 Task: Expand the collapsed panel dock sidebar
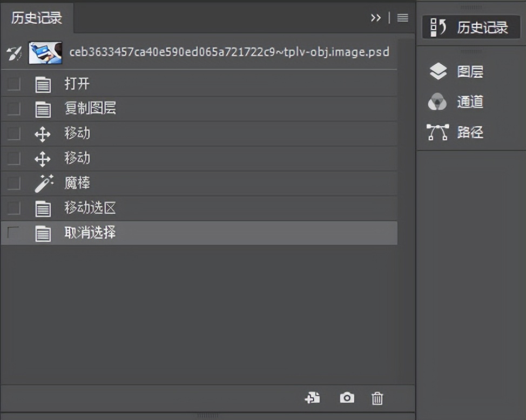472,8
